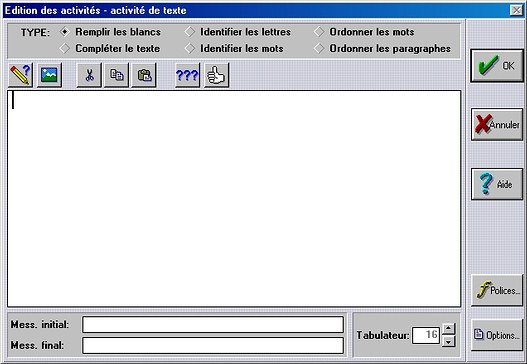
Task: Confirm with the OK button
Action: 497,66
